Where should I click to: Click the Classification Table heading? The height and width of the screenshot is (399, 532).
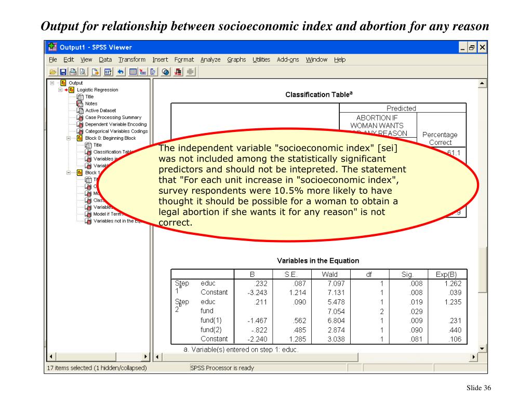tap(318, 95)
